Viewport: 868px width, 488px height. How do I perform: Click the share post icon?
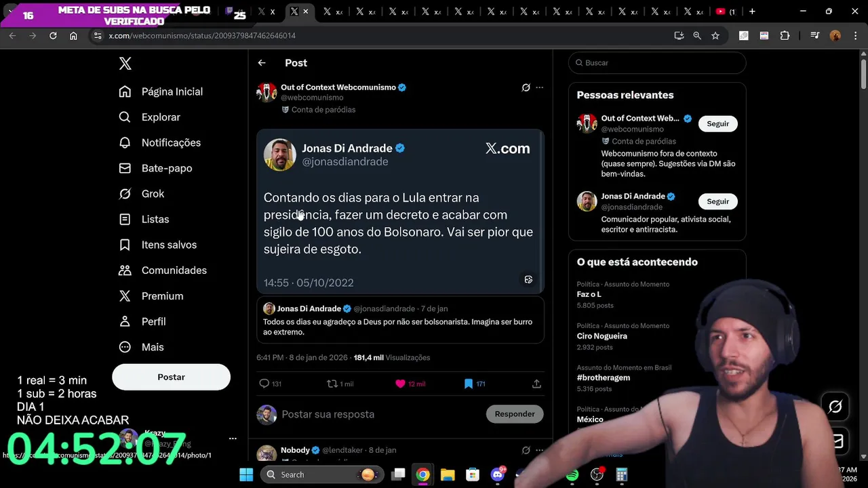(536, 384)
